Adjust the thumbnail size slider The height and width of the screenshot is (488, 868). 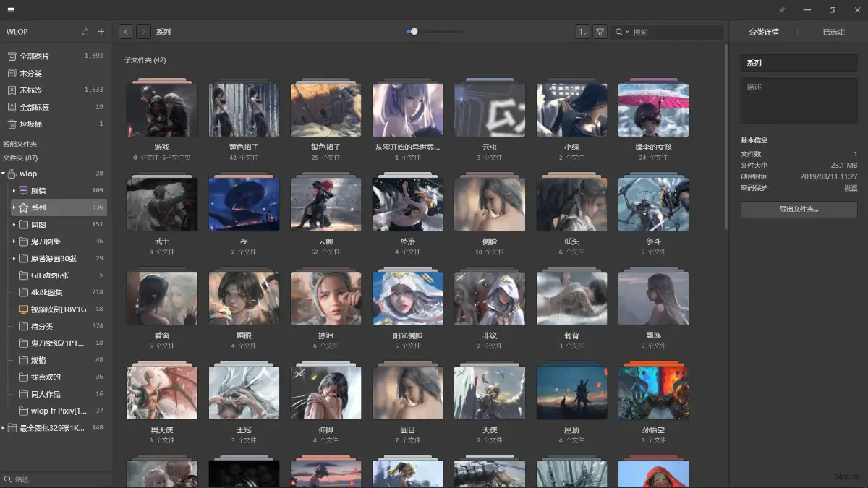(x=414, y=32)
